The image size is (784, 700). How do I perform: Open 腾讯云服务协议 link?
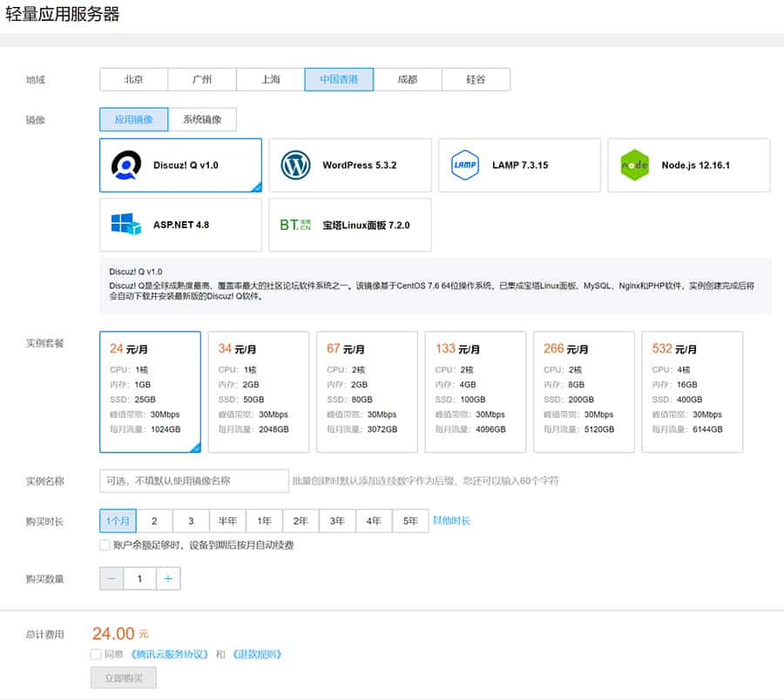coord(169,654)
